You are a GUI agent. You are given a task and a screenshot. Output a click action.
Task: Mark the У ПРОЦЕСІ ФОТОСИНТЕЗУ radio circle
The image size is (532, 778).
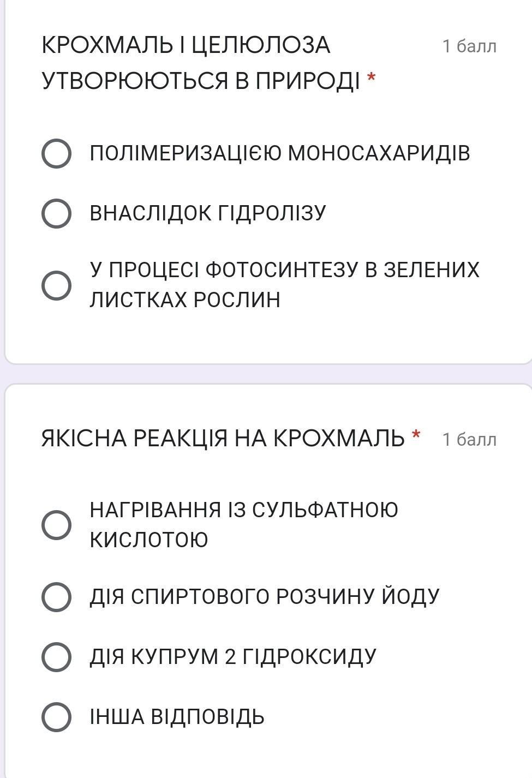click(x=56, y=285)
